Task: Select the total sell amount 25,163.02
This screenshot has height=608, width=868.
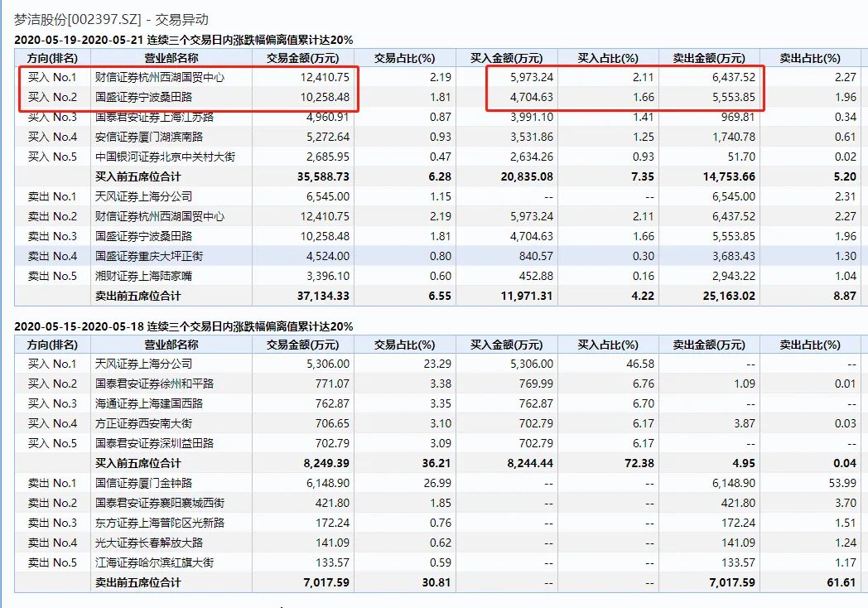Action: 729,297
